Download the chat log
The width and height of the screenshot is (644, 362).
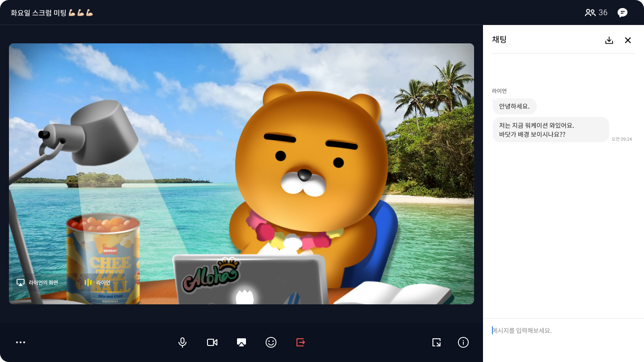[609, 40]
